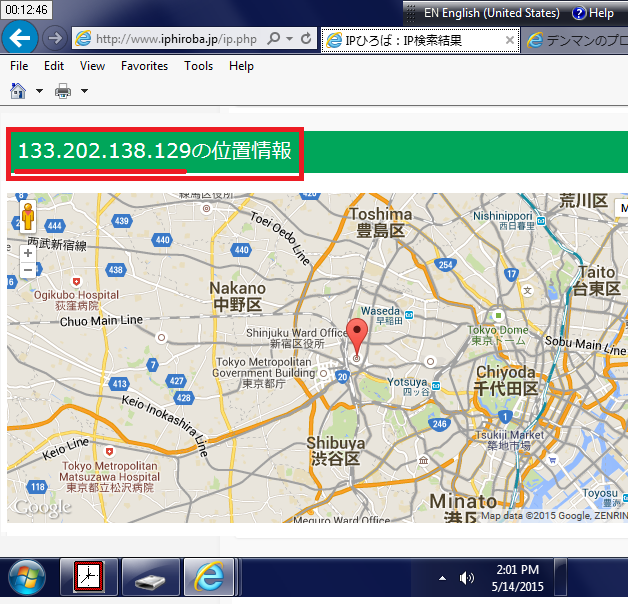628x604 pixels.
Task: Refresh the page with reload icon
Action: [306, 38]
